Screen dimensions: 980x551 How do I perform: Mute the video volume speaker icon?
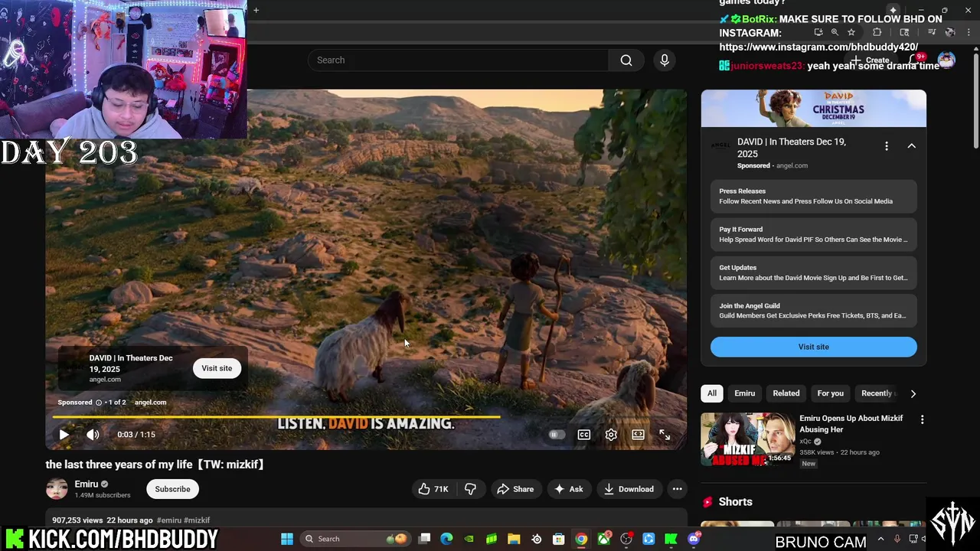click(93, 435)
